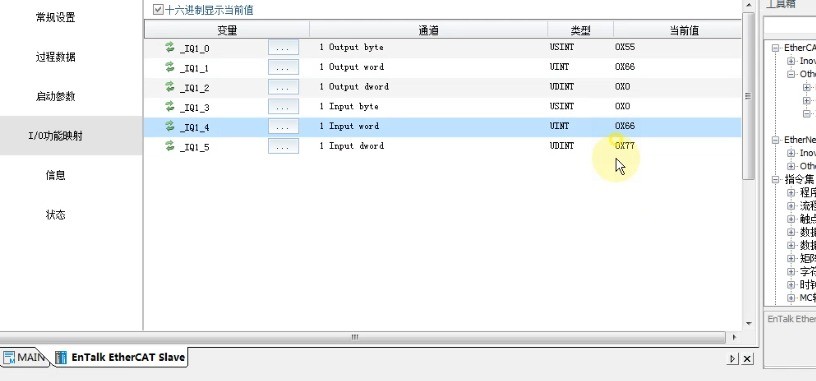
Task: Select the variable icon of _IQ1_4
Action: (170, 126)
